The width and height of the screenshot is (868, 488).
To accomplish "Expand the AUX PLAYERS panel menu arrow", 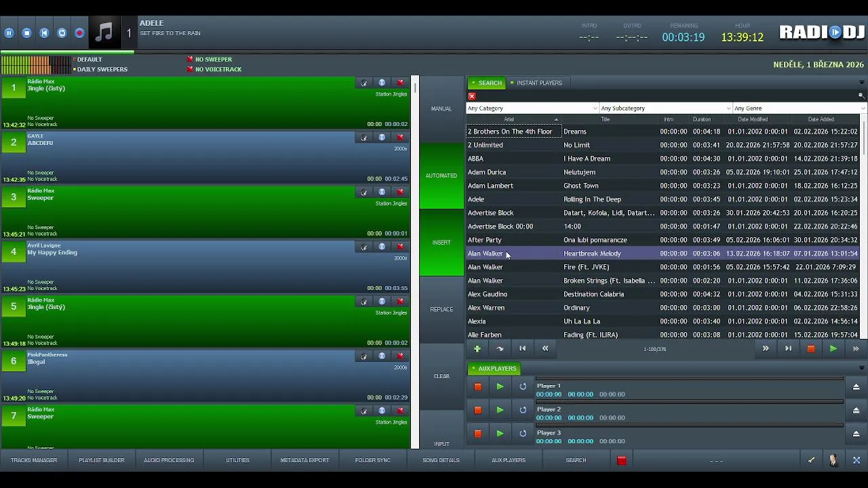I will tap(861, 369).
